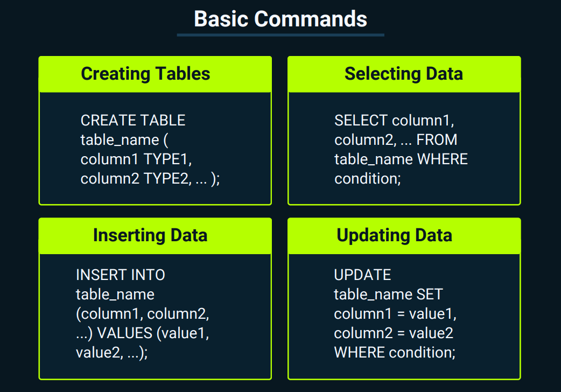Click the 'condition;' text in Selecting Data
Viewport: 561px width, 392px height.
pos(367,178)
